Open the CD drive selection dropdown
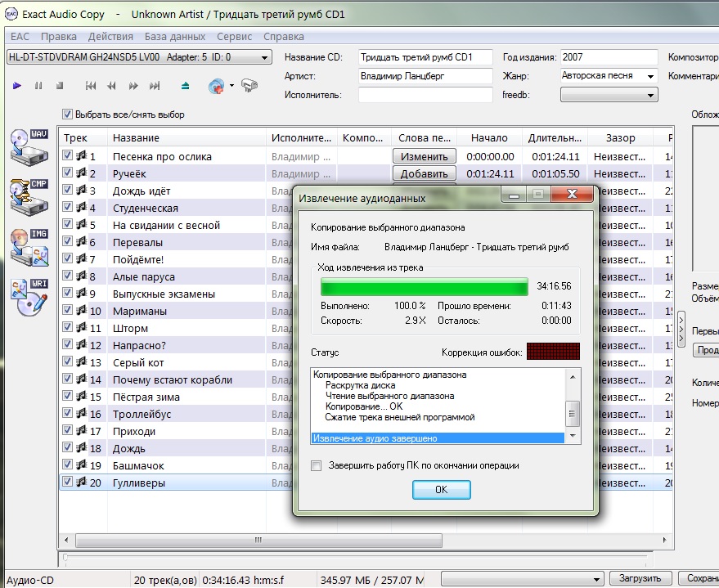Viewport: 719px width, 588px height. [x=138, y=57]
